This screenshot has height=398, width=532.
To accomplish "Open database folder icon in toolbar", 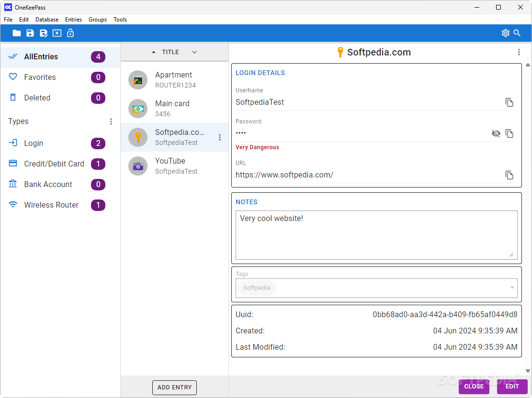I will [x=17, y=33].
